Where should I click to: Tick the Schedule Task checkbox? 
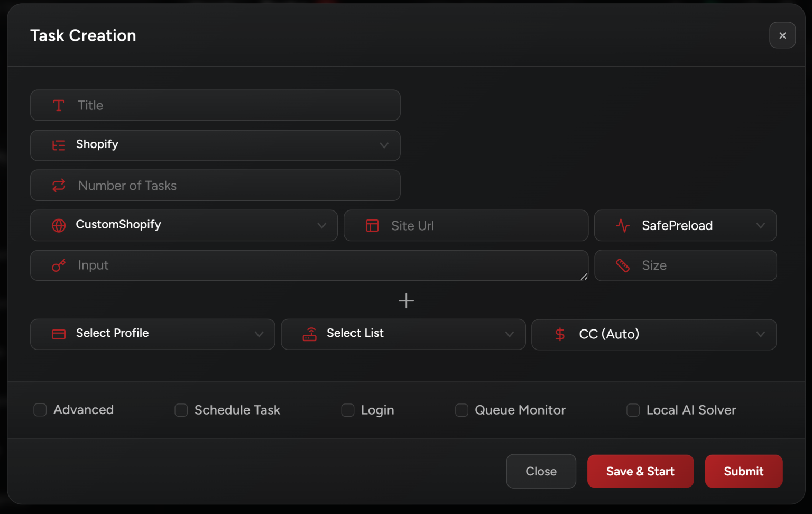click(181, 410)
